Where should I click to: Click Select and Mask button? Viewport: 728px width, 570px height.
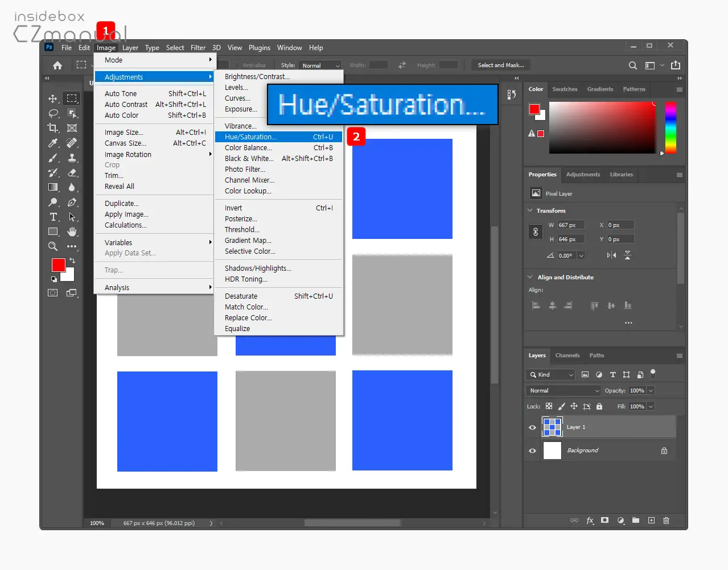[x=501, y=65]
